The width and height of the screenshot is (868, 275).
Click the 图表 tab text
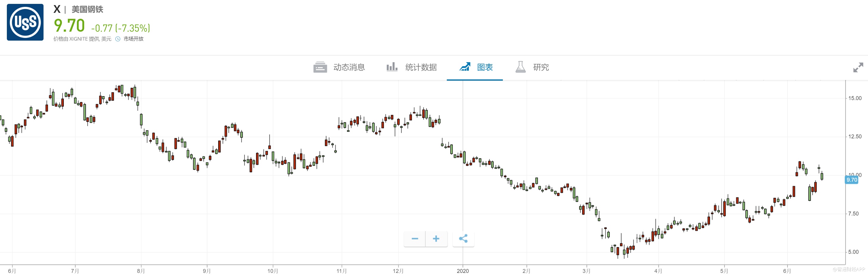[485, 67]
